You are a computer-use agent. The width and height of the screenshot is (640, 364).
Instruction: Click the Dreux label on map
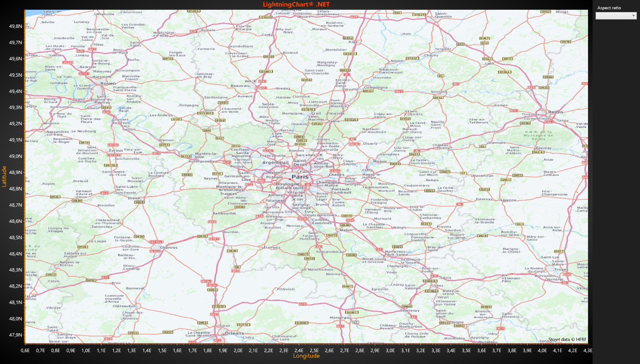[135, 198]
